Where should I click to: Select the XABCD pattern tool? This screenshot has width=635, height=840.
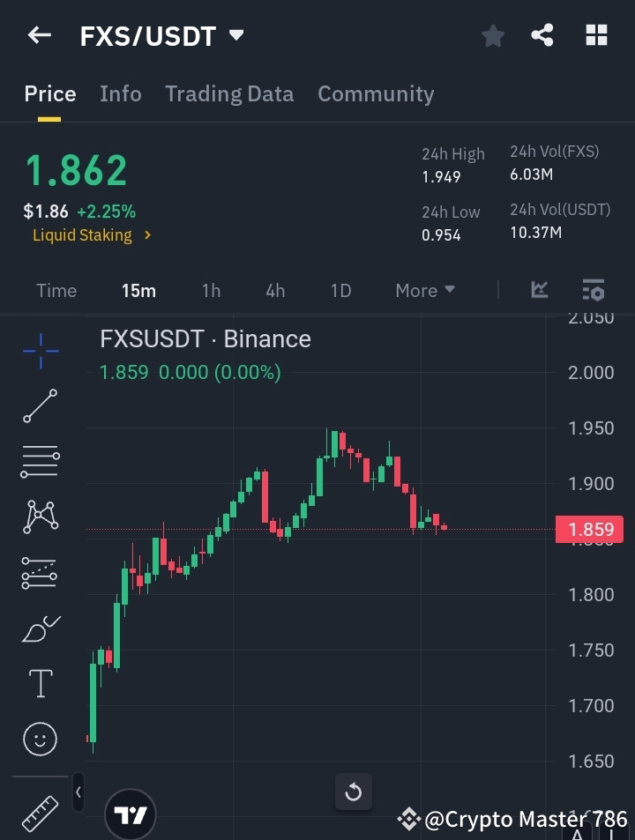point(40,517)
